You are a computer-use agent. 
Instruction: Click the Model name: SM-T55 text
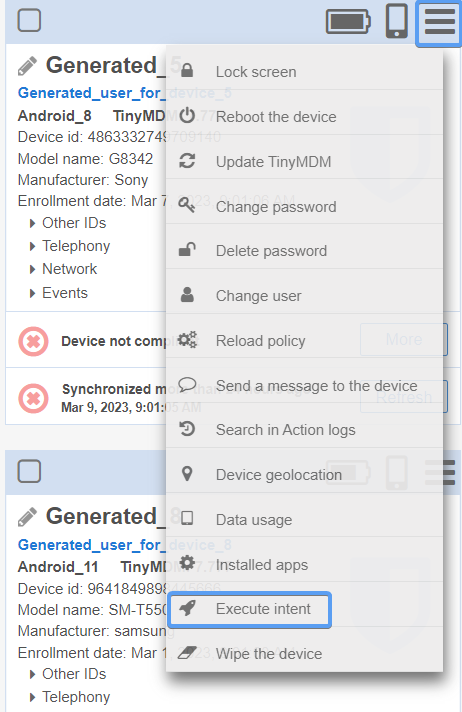(93, 609)
